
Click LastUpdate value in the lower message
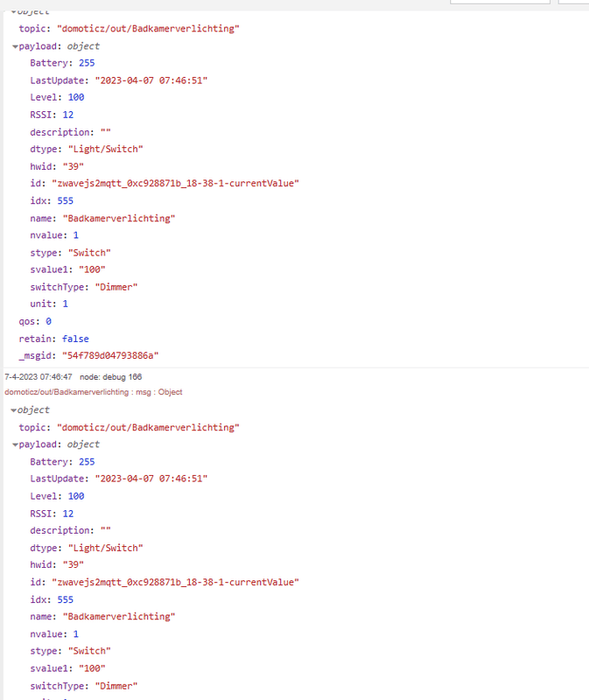coord(151,479)
